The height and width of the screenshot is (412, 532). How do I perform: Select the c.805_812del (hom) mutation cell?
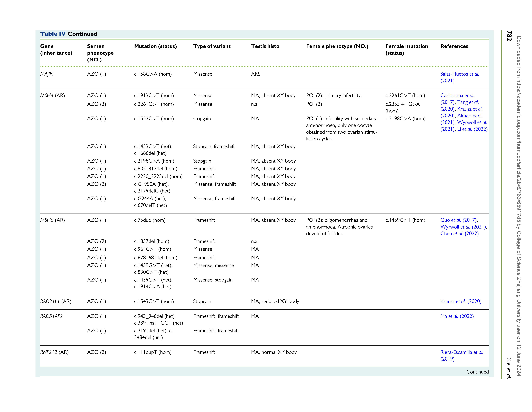[x=156, y=169]
